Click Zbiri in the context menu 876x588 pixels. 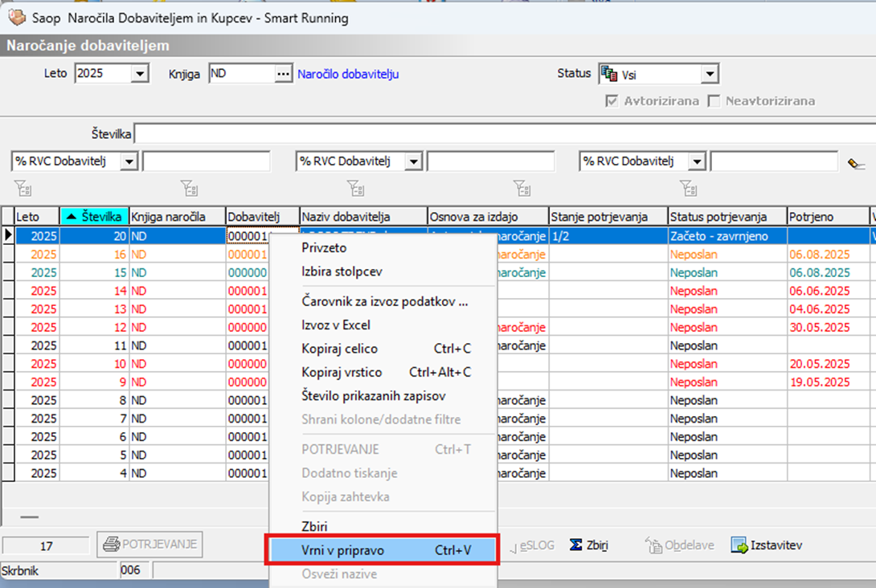[383, 527]
